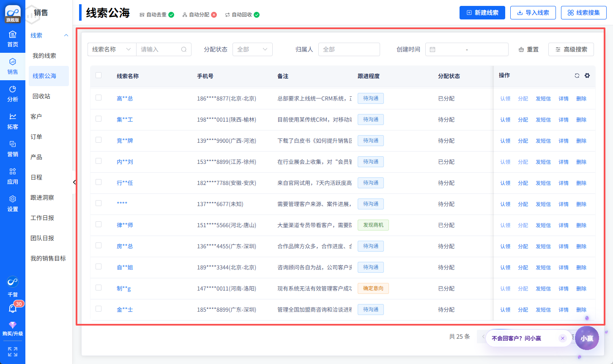613x364 pixels.
Task: Open the 线索名称 search field dropdown
Action: [112, 49]
